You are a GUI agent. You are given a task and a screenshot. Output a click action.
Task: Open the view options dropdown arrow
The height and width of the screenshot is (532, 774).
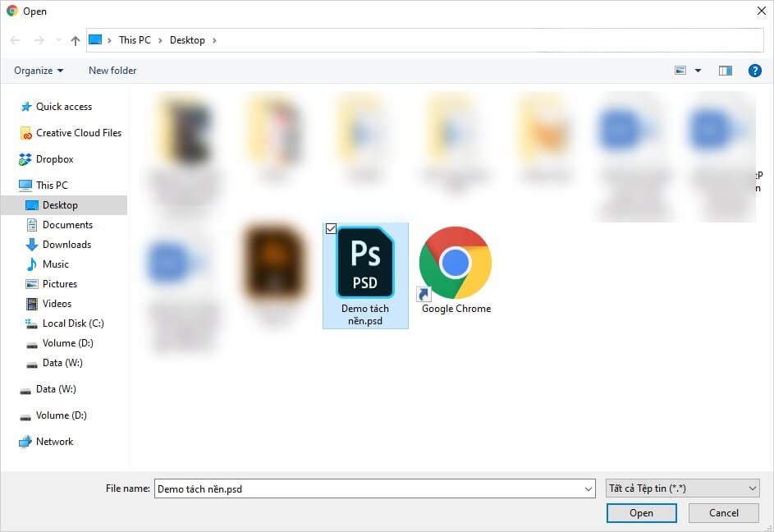pos(698,71)
